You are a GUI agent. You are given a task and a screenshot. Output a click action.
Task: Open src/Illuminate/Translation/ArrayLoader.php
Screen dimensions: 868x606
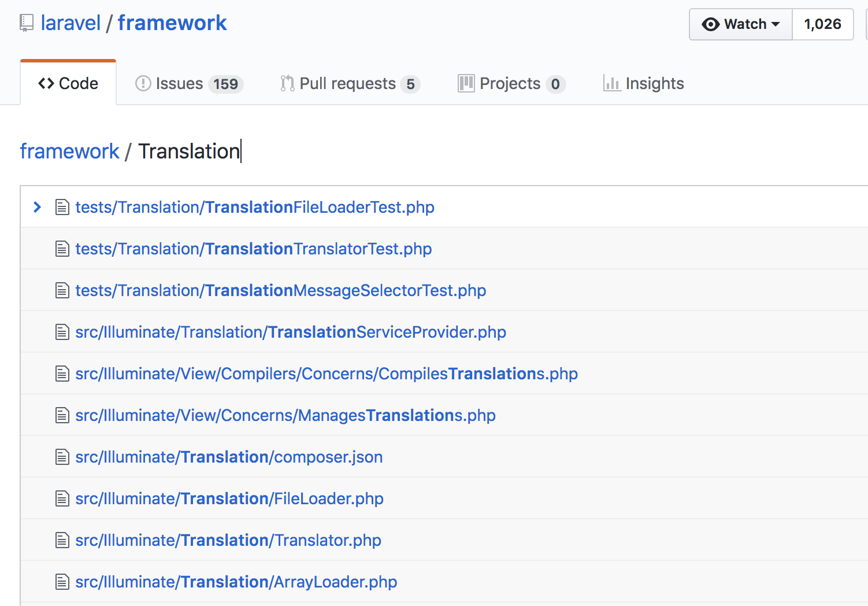236,582
